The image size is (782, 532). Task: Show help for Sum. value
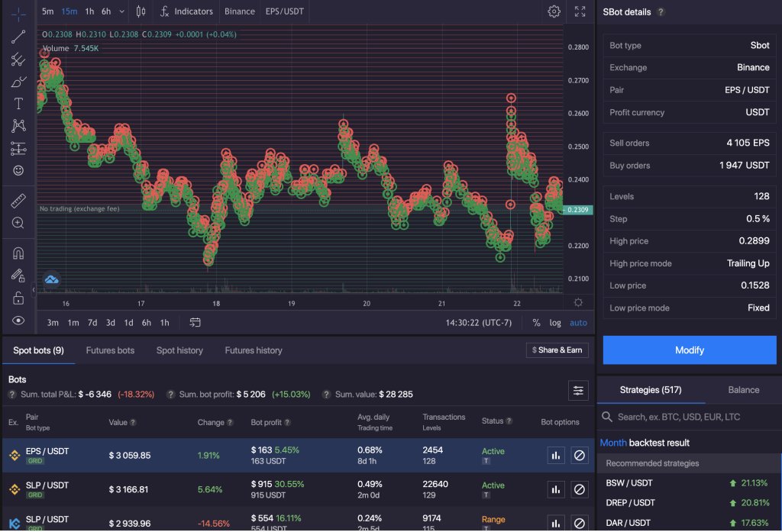pyautogui.click(x=326, y=395)
